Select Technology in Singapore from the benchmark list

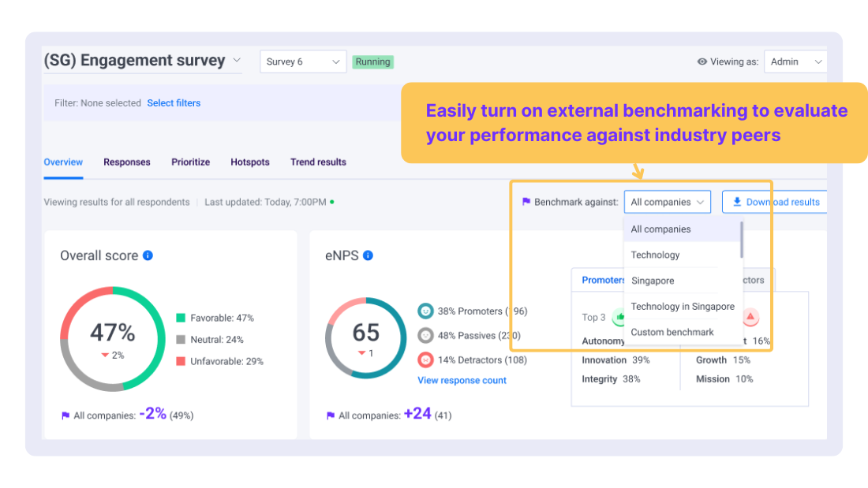[683, 306]
